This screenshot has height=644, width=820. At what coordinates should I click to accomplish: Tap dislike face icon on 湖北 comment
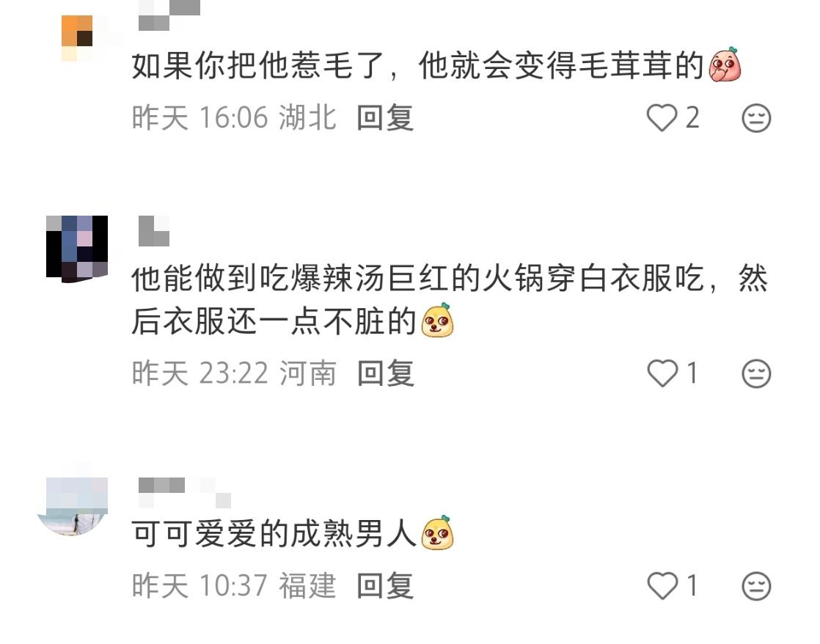pyautogui.click(x=756, y=117)
